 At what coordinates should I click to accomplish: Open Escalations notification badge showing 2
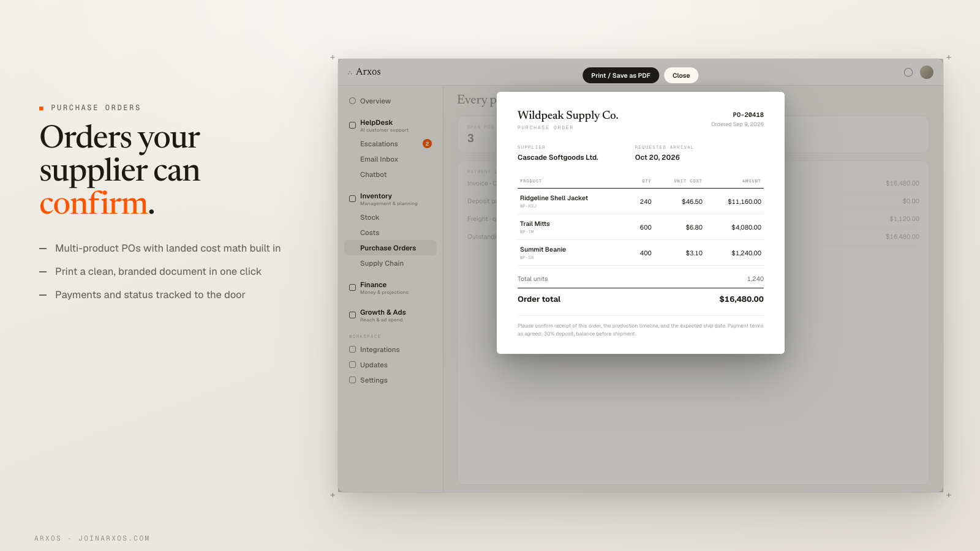click(427, 144)
